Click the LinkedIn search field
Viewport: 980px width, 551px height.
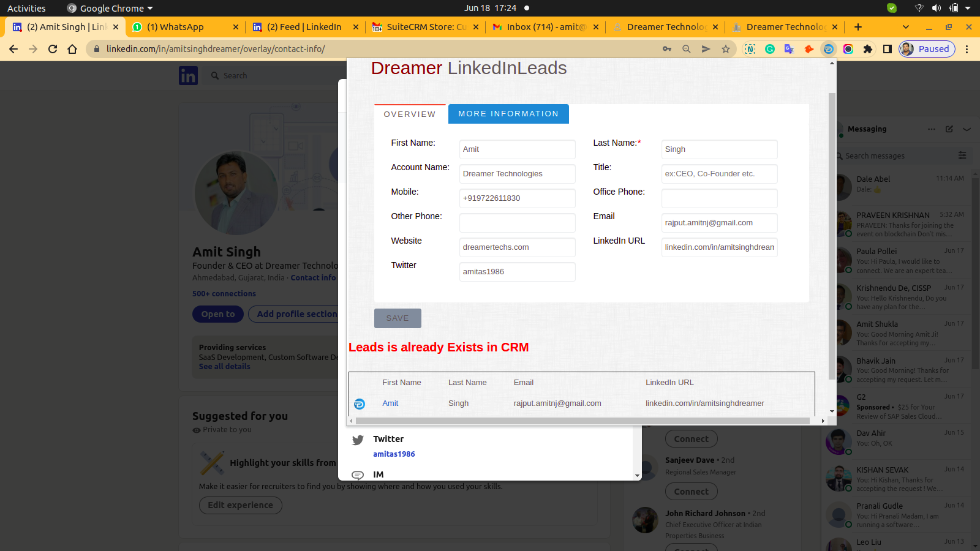269,75
